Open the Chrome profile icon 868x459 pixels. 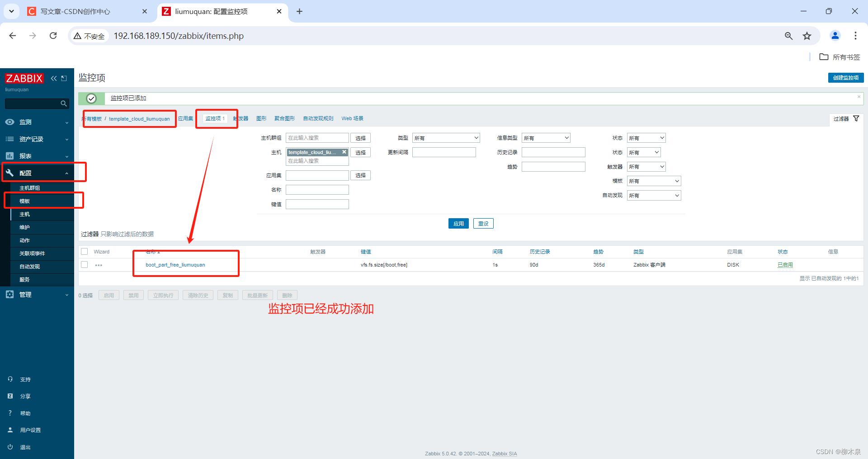click(x=835, y=36)
